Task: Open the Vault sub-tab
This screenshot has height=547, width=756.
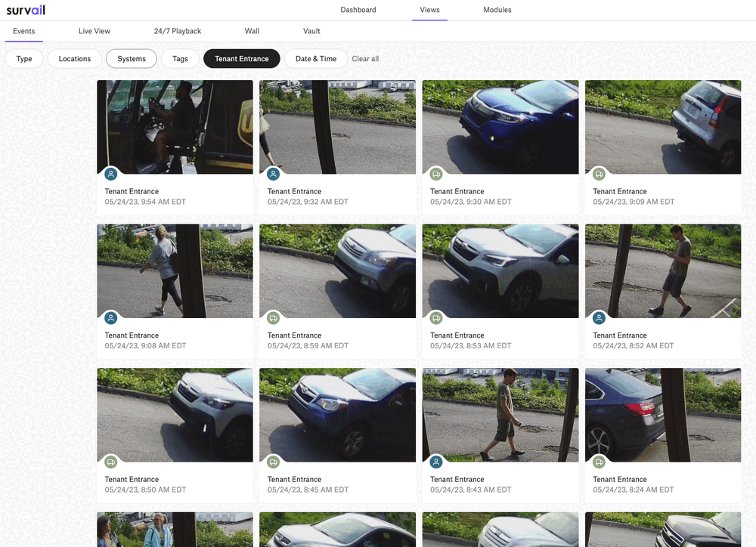Action: (311, 31)
